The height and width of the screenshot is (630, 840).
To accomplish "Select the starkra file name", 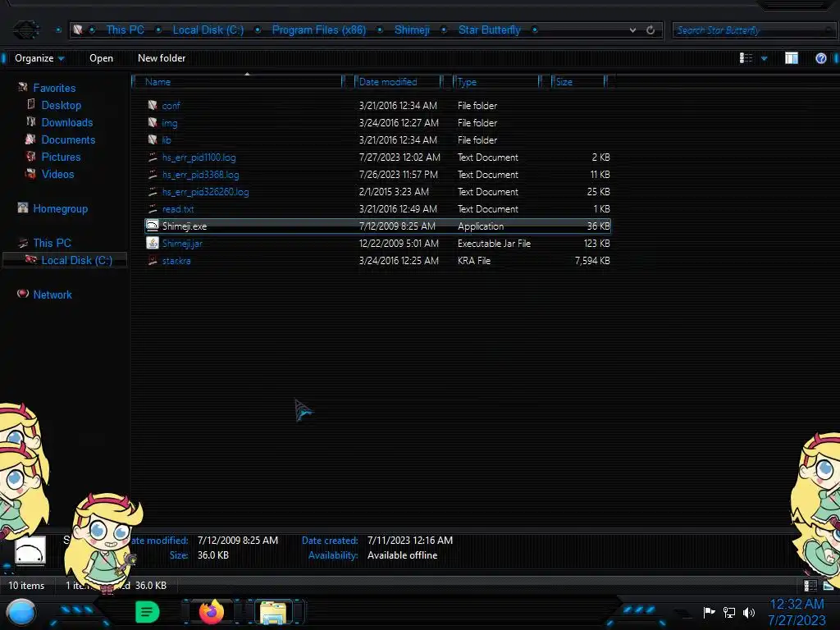I will click(x=176, y=260).
